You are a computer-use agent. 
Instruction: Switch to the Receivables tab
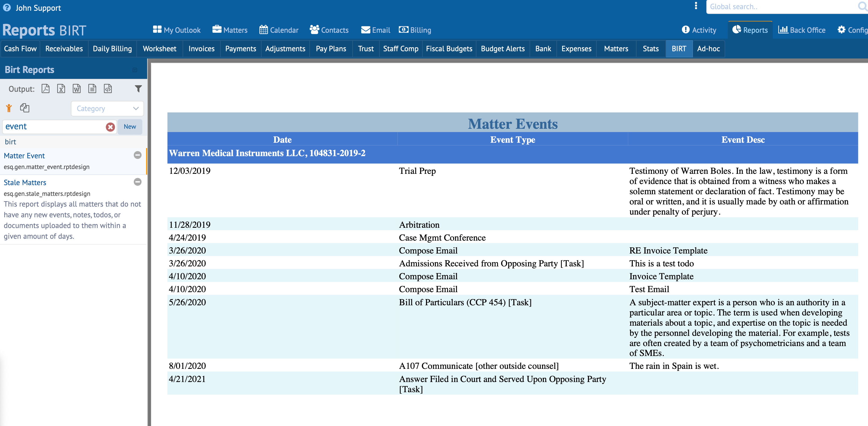[64, 49]
